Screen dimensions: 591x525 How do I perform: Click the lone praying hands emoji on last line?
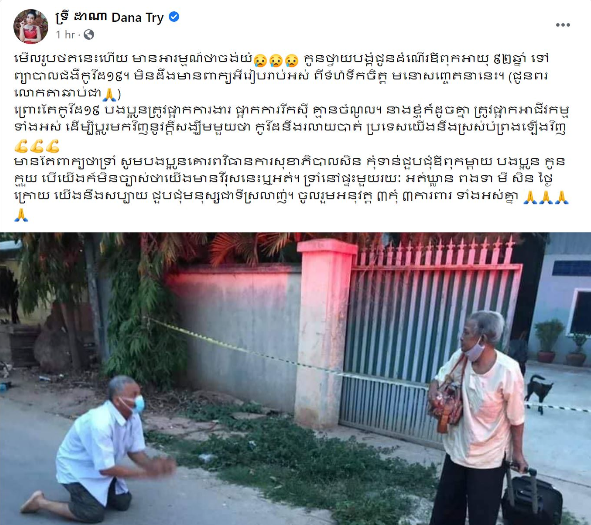click(21, 216)
